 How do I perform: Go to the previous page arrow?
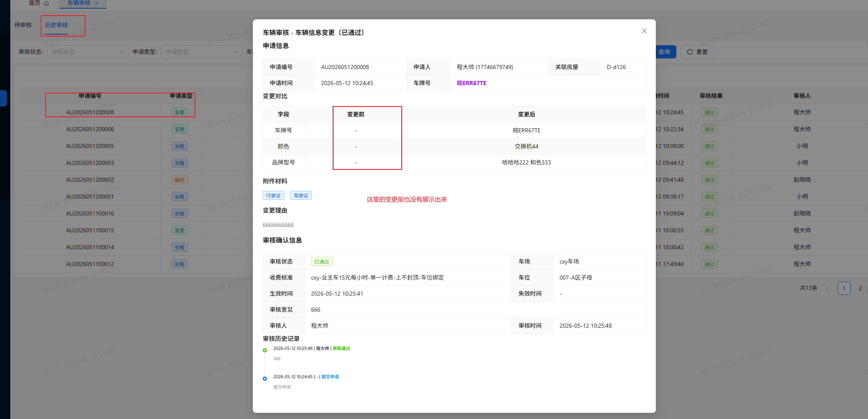[828, 288]
